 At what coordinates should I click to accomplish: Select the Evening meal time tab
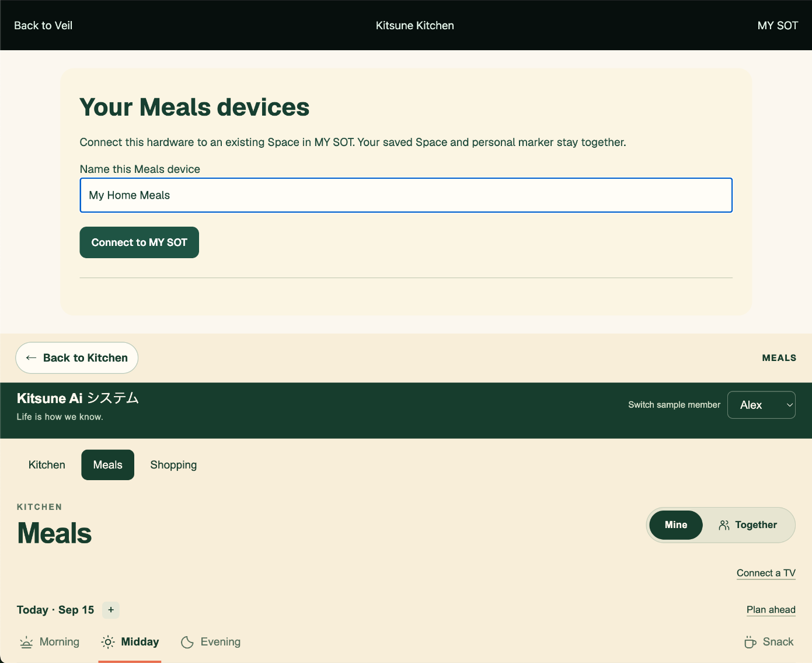211,643
